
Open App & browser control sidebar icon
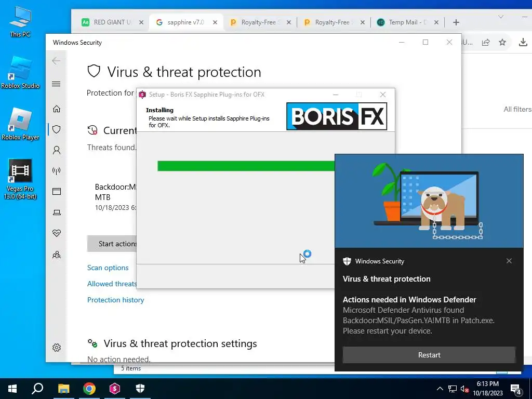[x=57, y=191]
